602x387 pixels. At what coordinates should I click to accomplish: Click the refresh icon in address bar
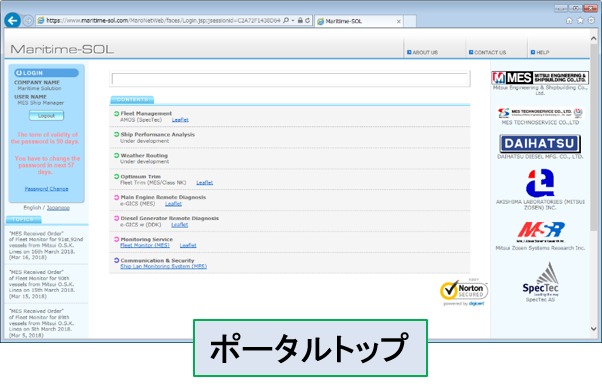[308, 20]
